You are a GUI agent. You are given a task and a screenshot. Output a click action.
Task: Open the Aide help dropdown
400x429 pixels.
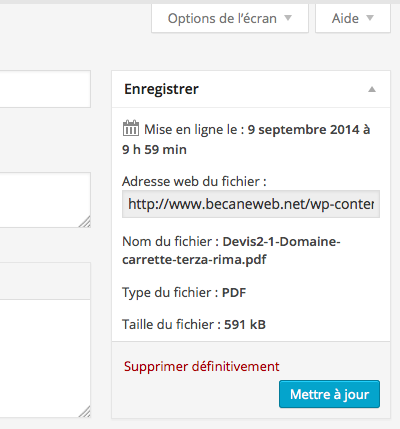tap(353, 18)
